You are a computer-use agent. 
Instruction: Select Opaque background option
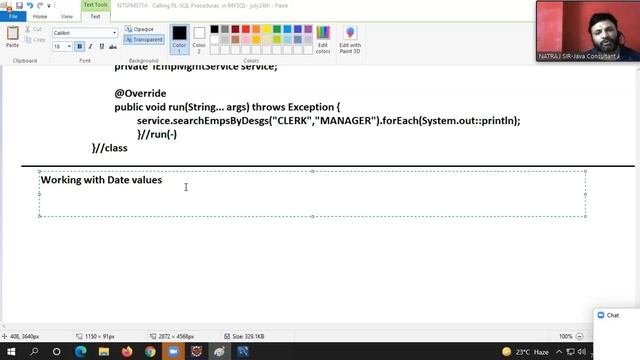pos(140,29)
